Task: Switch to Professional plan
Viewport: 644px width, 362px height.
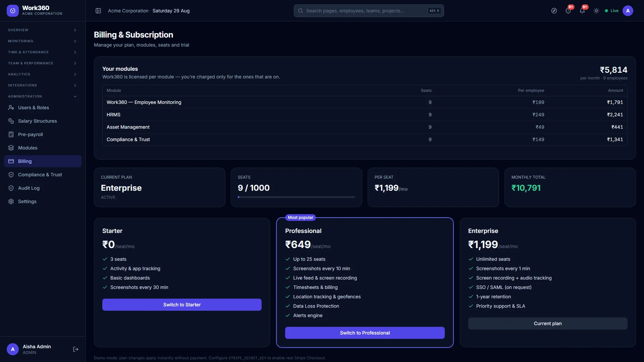Action: point(365,333)
